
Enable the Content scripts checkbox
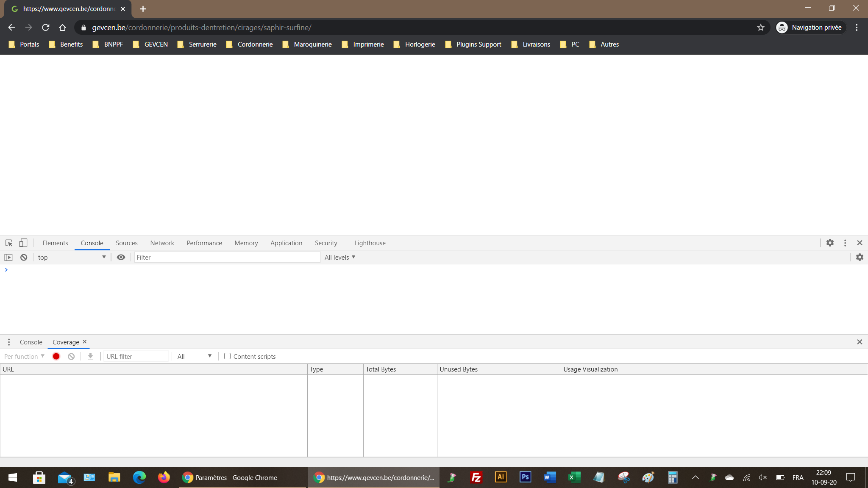coord(228,356)
